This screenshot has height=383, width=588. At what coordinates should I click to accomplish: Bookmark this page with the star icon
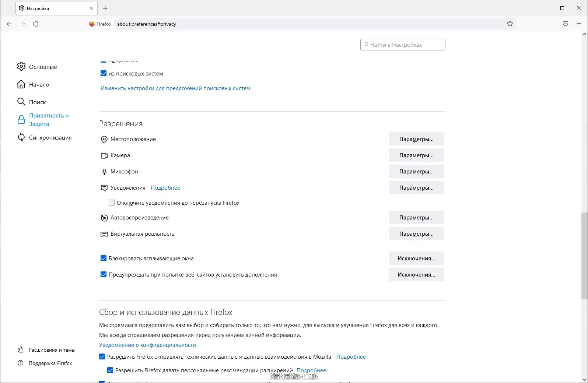(x=510, y=24)
